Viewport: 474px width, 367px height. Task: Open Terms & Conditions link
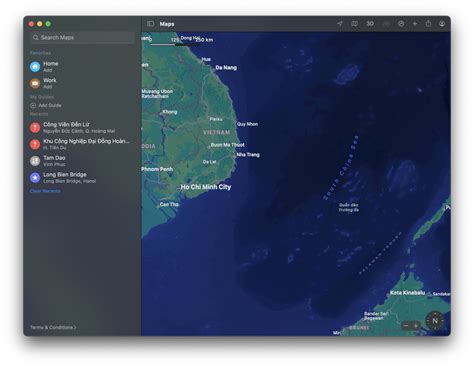click(x=53, y=327)
